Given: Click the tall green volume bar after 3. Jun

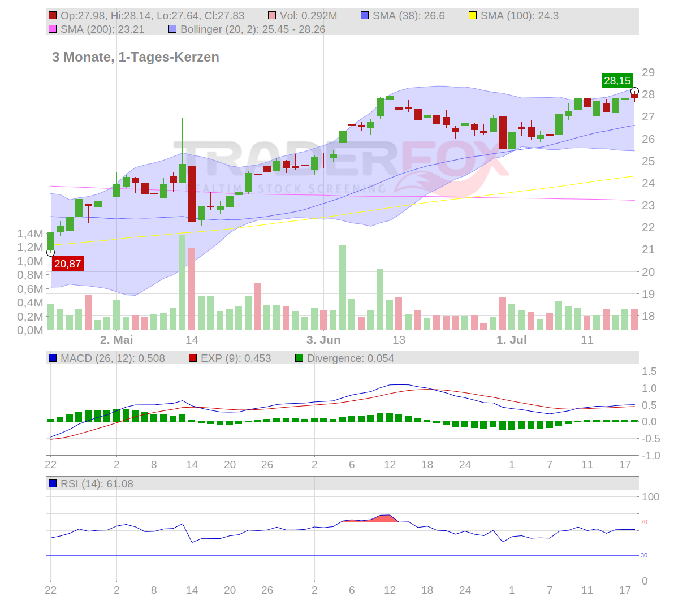Looking at the screenshot, I should pyautogui.click(x=343, y=288).
